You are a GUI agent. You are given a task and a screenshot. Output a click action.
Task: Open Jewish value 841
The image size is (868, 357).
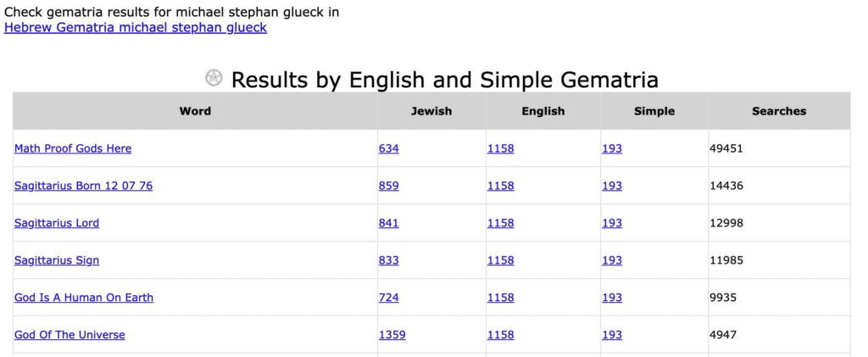tap(388, 223)
